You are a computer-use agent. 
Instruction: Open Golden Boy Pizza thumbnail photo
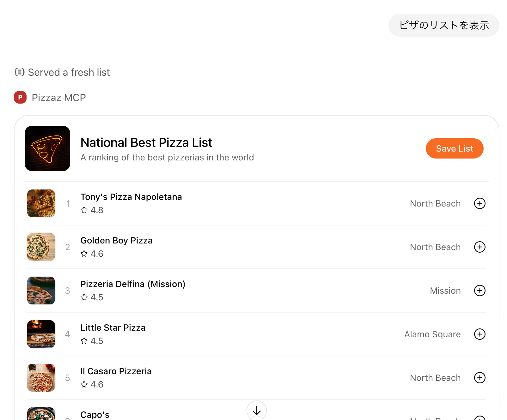point(41,247)
